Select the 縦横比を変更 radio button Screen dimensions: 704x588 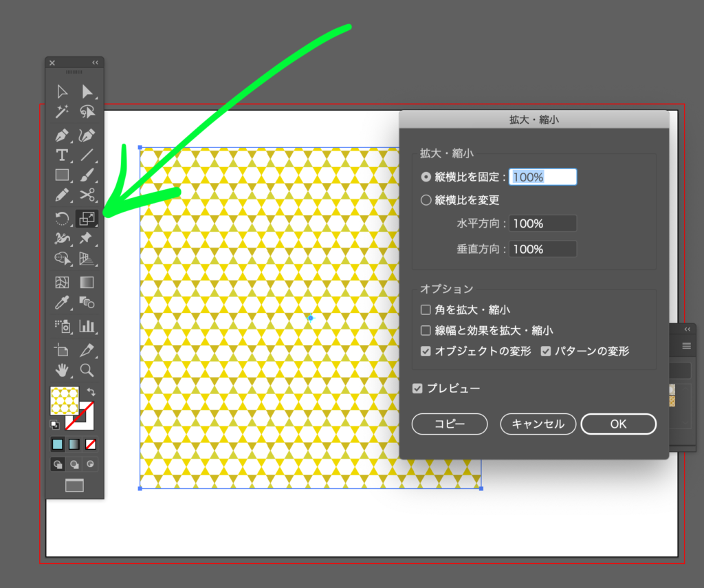click(x=426, y=200)
